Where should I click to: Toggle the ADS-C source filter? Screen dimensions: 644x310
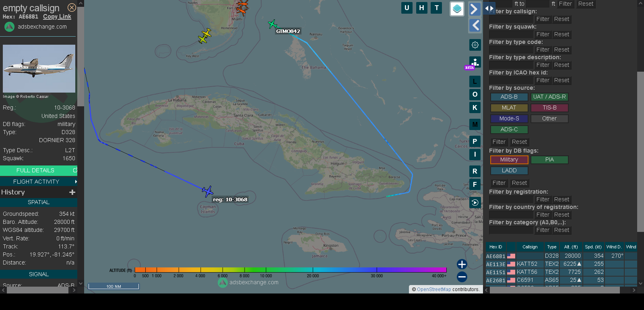point(509,130)
